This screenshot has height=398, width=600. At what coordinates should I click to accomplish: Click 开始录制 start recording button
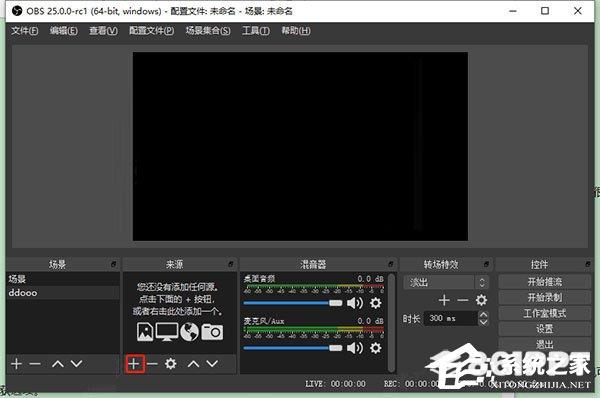[545, 297]
